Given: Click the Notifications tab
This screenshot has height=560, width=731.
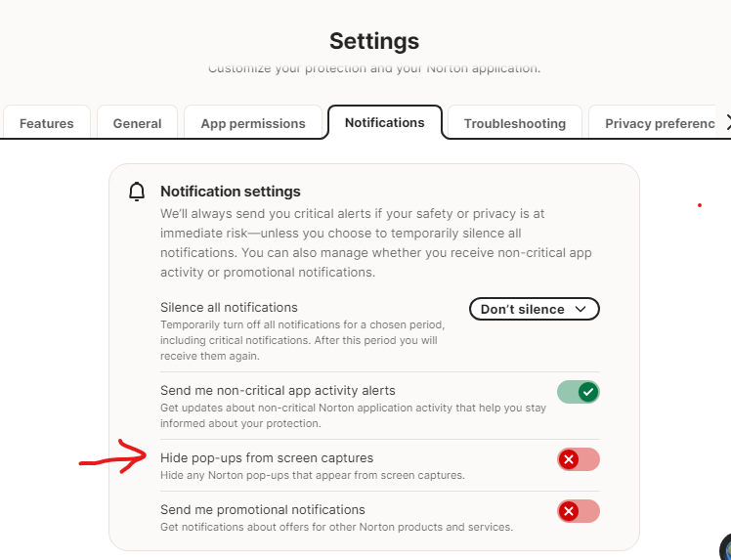Looking at the screenshot, I should [x=384, y=122].
